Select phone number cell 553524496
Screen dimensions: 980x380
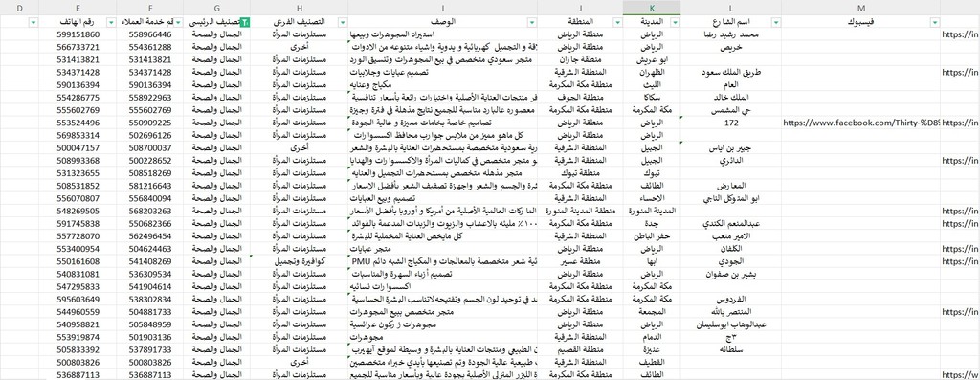[x=78, y=123]
